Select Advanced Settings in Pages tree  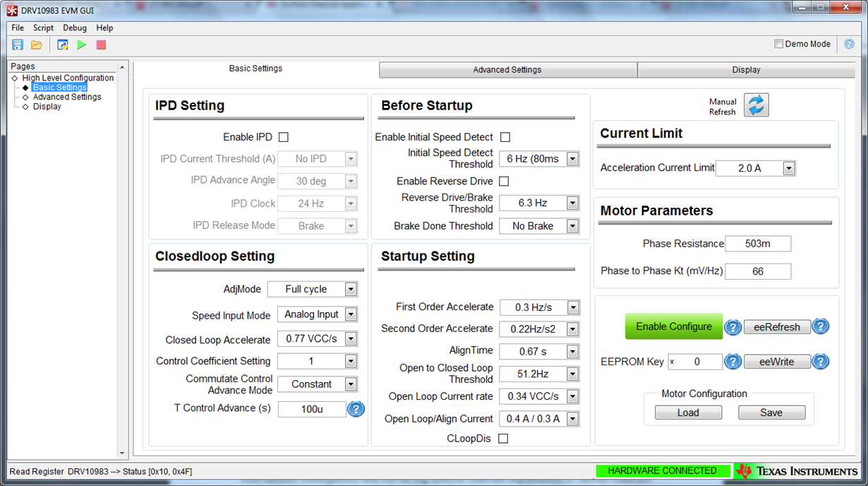[67, 97]
